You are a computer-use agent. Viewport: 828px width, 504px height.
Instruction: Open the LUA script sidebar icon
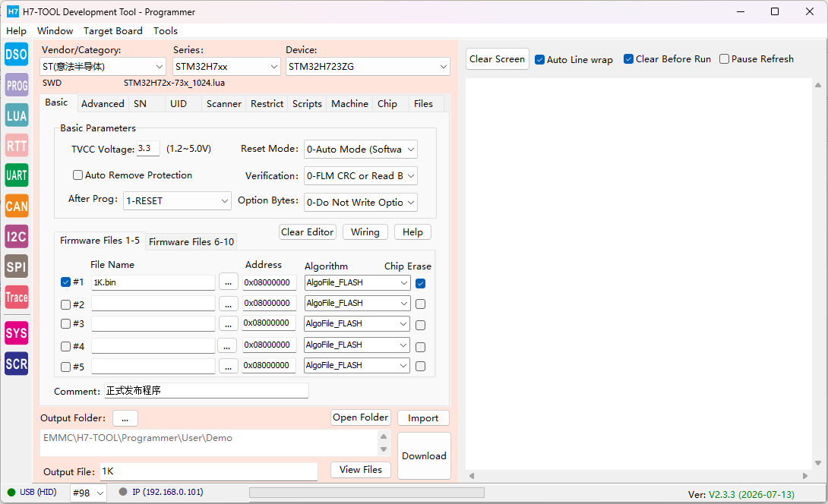click(17, 115)
